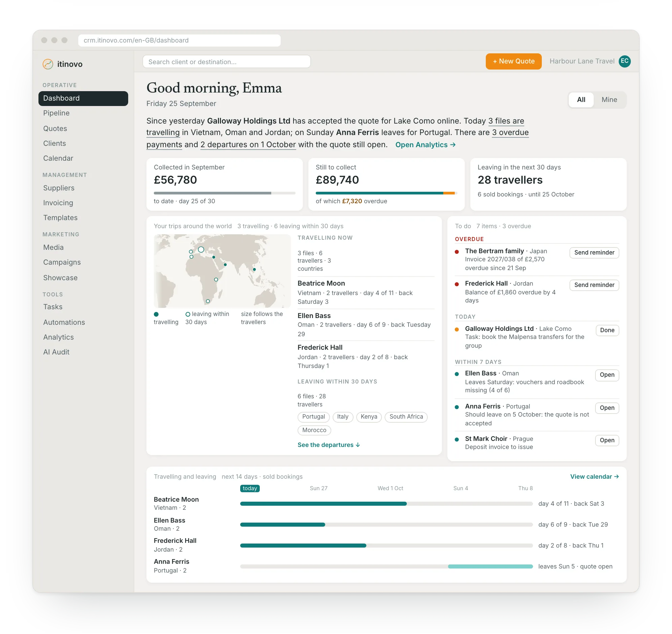Go to Clients in the sidebar
The image size is (672, 634).
(83, 143)
